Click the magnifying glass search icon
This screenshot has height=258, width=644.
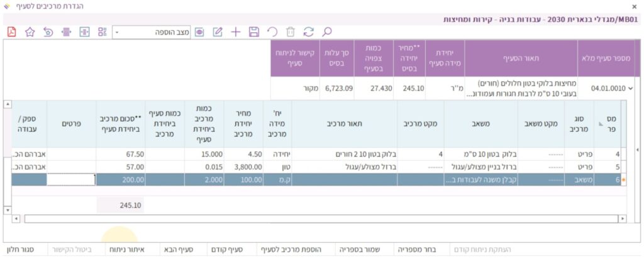point(326,31)
